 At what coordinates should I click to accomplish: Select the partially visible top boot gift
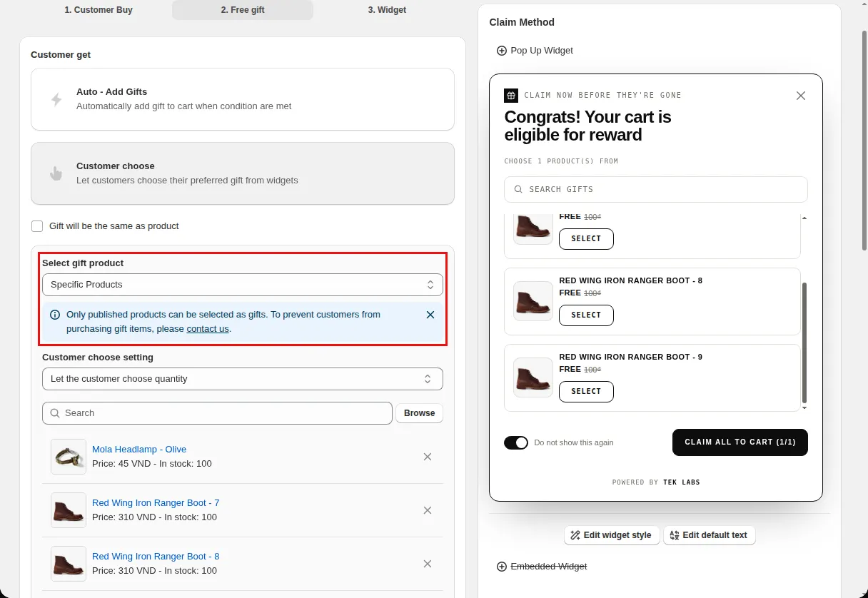tap(586, 239)
